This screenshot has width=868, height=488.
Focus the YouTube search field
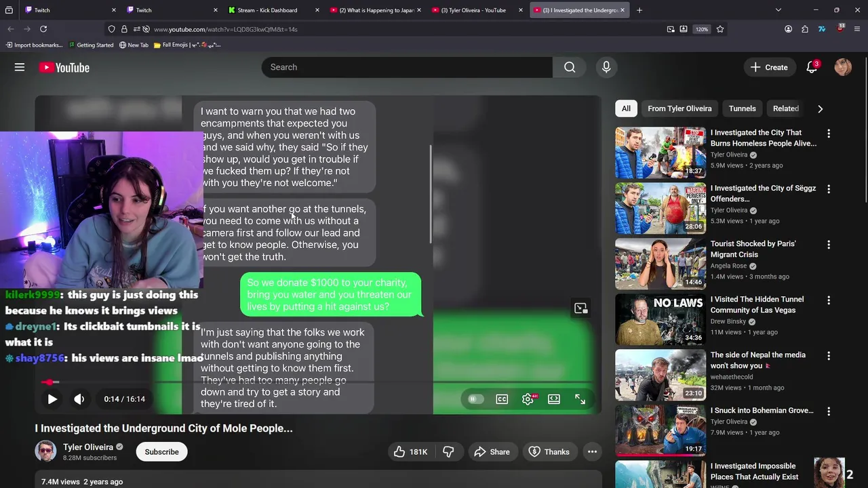coord(407,67)
